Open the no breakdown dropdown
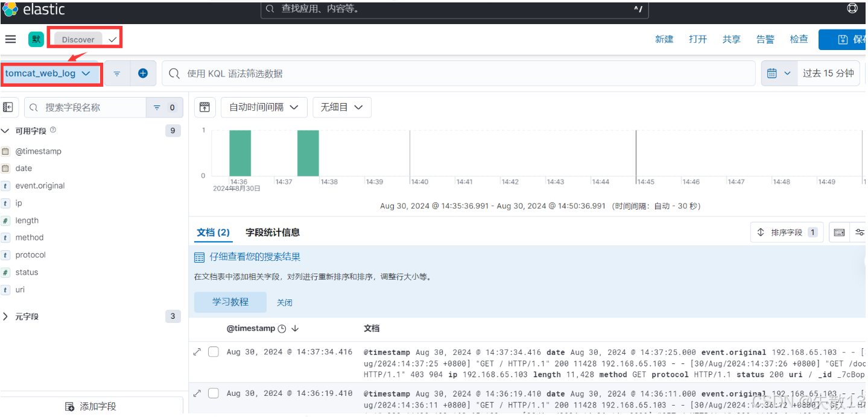Viewport: 868px width, 417px height. pos(342,107)
